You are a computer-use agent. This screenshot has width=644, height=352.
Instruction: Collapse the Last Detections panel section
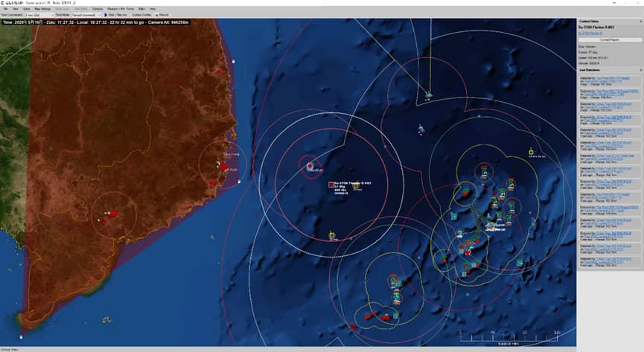pyautogui.click(x=640, y=70)
